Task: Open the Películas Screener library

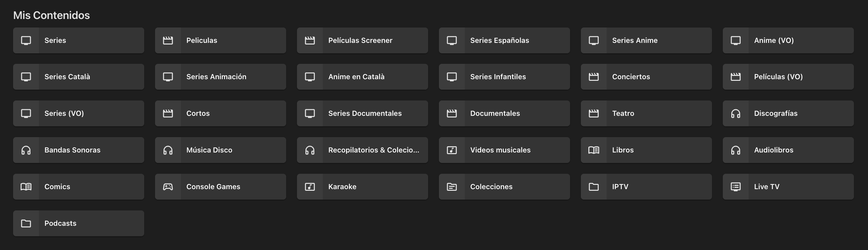Action: 363,41
